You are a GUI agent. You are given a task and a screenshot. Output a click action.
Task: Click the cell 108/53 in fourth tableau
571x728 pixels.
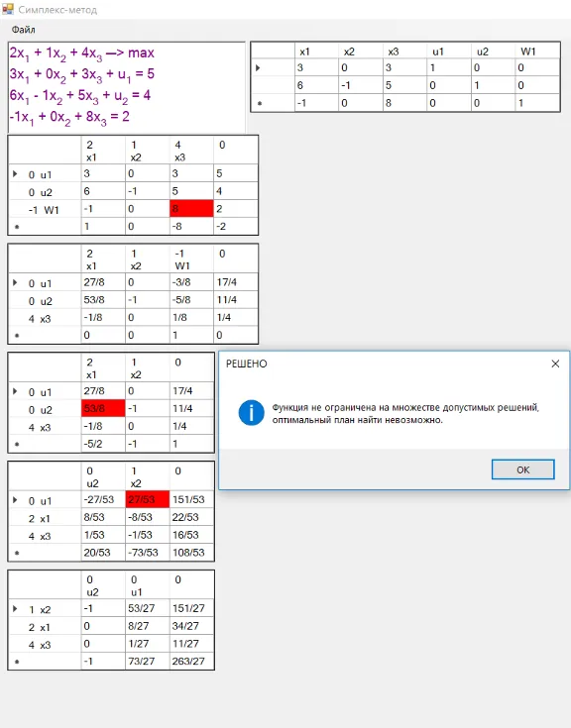pos(191,553)
